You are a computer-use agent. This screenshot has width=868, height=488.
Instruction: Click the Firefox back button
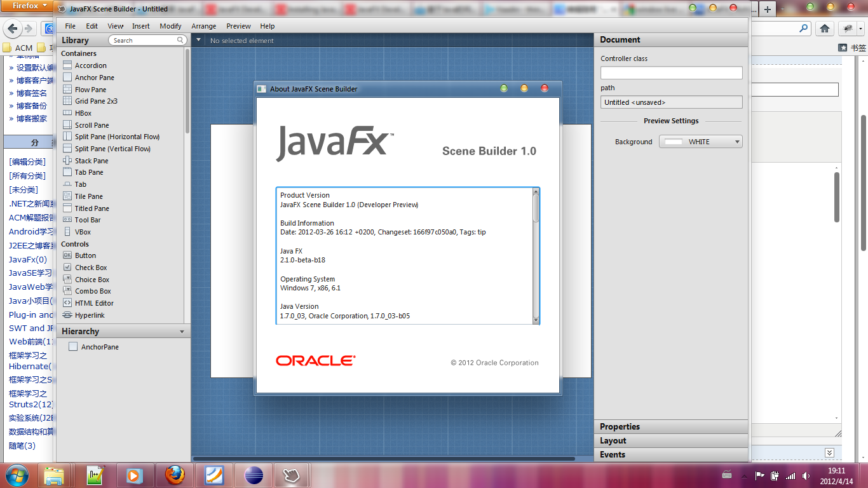(13, 29)
